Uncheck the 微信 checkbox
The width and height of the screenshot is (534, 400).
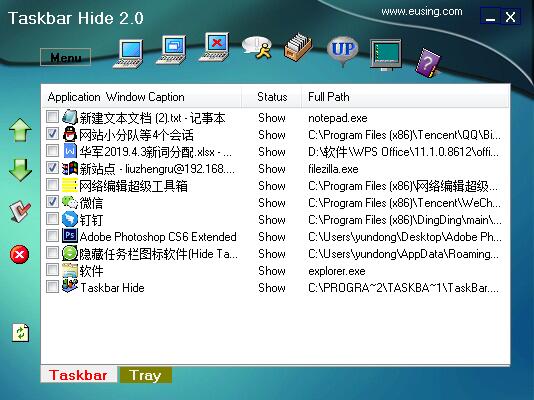point(52,202)
